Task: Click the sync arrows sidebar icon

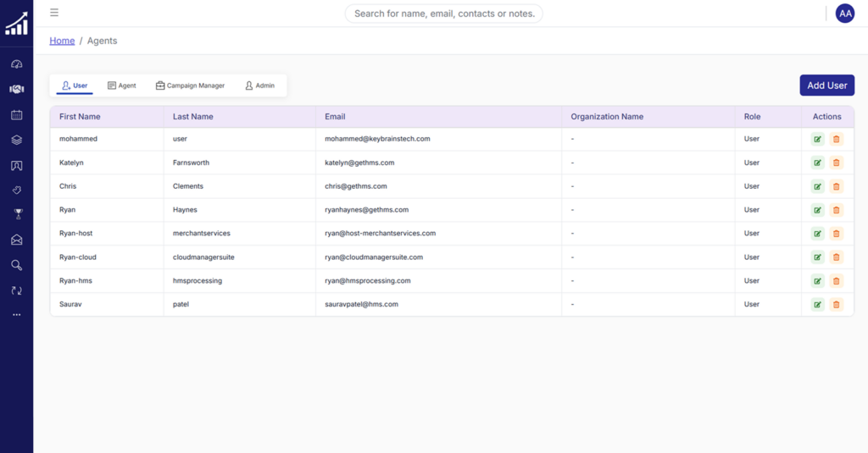Action: 16,290
